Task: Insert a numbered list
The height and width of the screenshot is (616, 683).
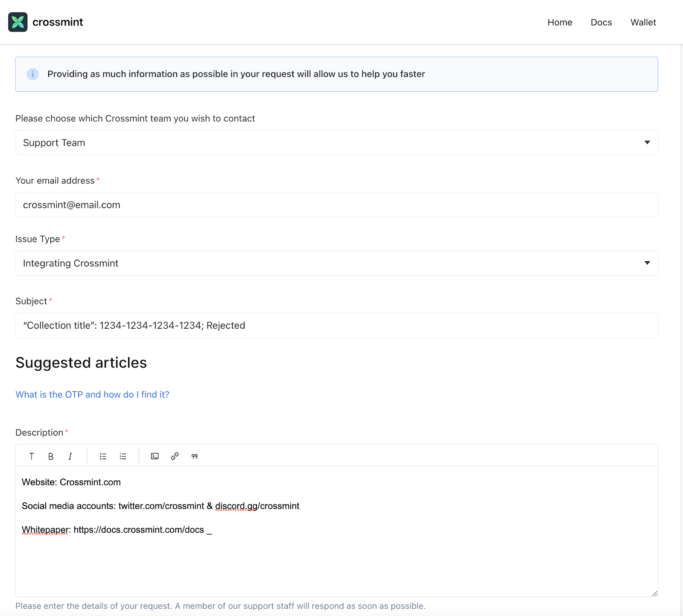Action: coord(123,456)
